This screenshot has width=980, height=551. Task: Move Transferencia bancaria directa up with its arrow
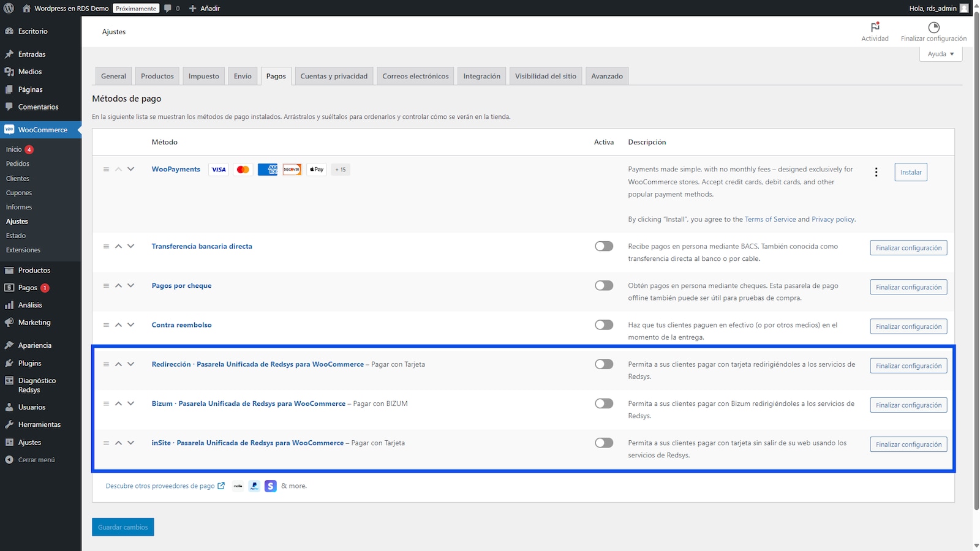118,246
